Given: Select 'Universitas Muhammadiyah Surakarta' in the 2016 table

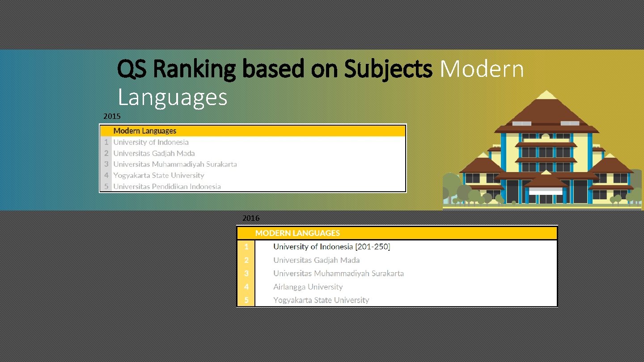Looking at the screenshot, I should pos(339,274).
